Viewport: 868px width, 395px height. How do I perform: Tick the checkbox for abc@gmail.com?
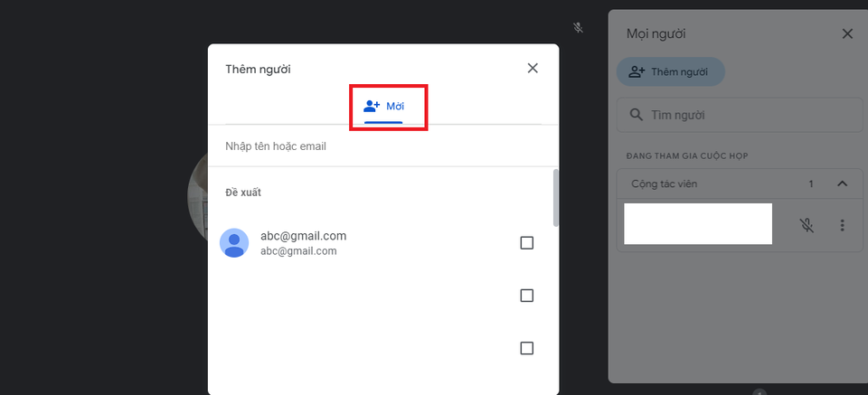[x=527, y=243]
